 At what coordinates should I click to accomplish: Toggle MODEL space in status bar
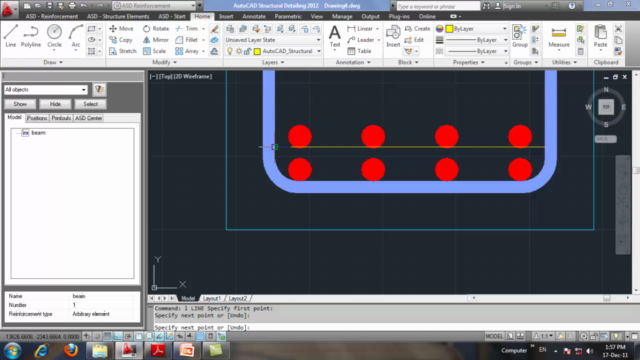[x=494, y=336]
